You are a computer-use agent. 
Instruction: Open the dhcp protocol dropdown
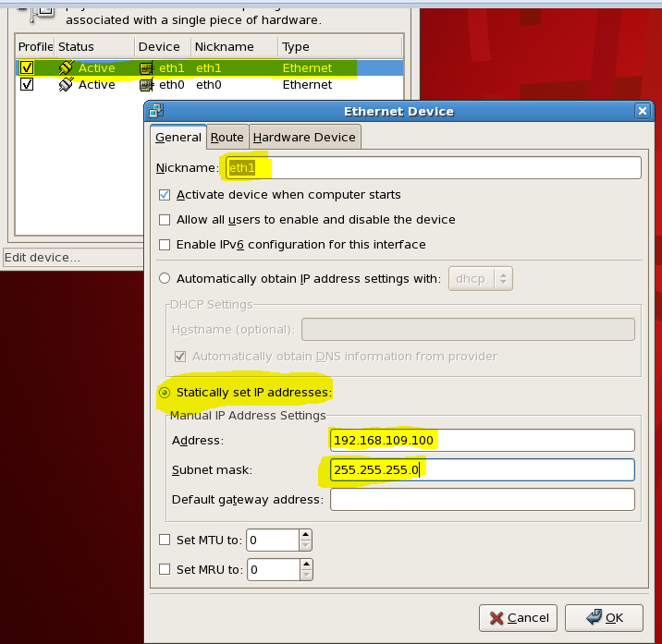coord(481,278)
